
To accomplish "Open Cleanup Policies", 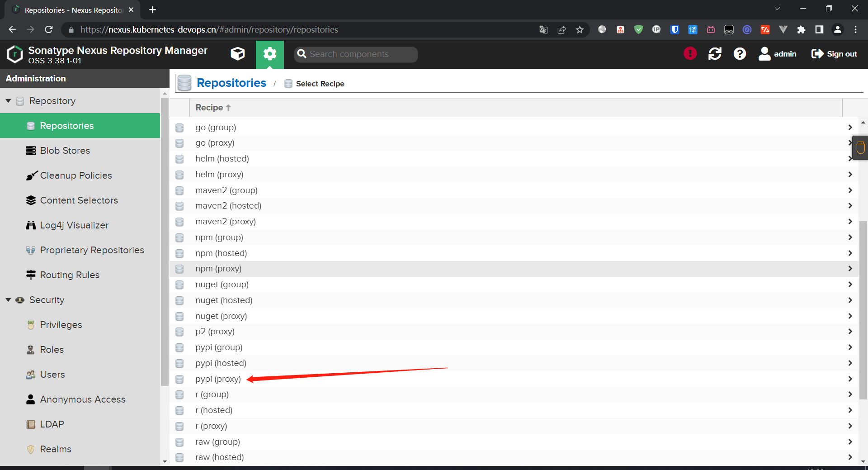I will [80, 176].
